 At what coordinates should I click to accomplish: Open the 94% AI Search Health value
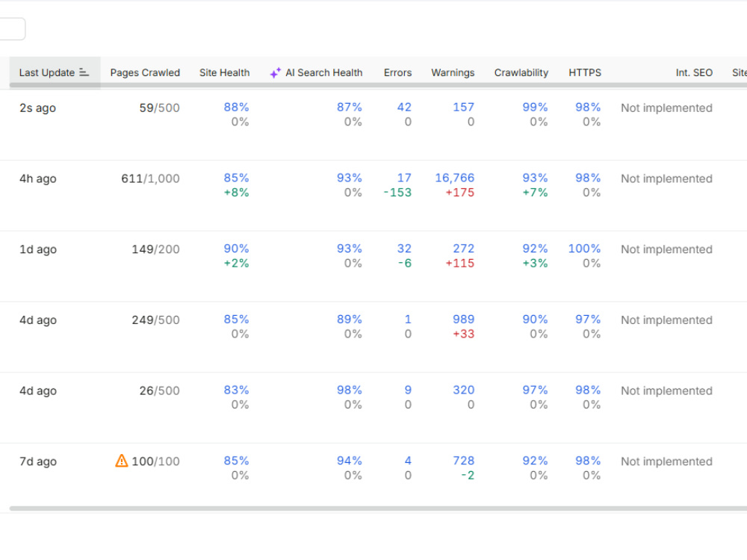click(349, 461)
